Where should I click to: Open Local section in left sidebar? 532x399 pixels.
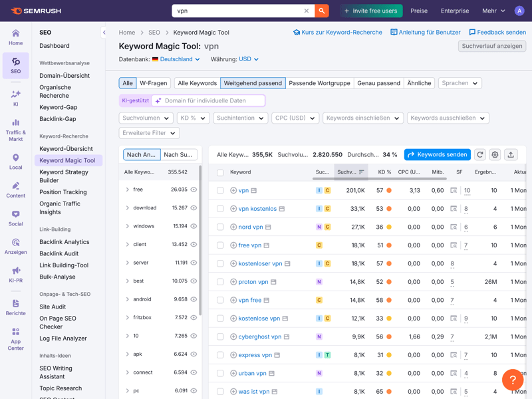coord(15,162)
